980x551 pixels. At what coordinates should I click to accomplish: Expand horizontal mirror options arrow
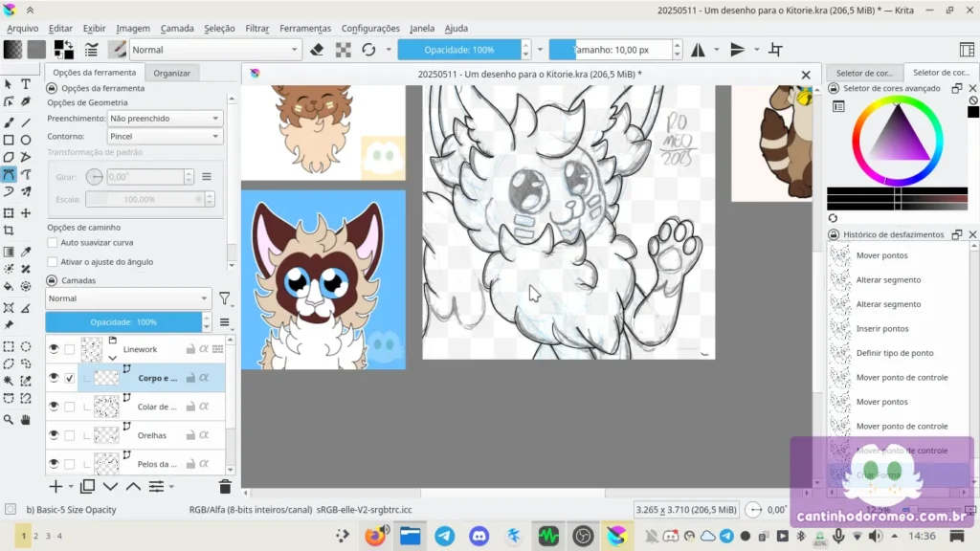(x=716, y=50)
